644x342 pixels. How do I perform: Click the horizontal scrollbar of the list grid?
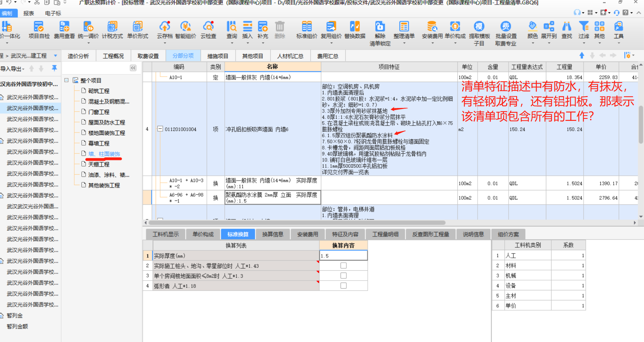(x=297, y=223)
